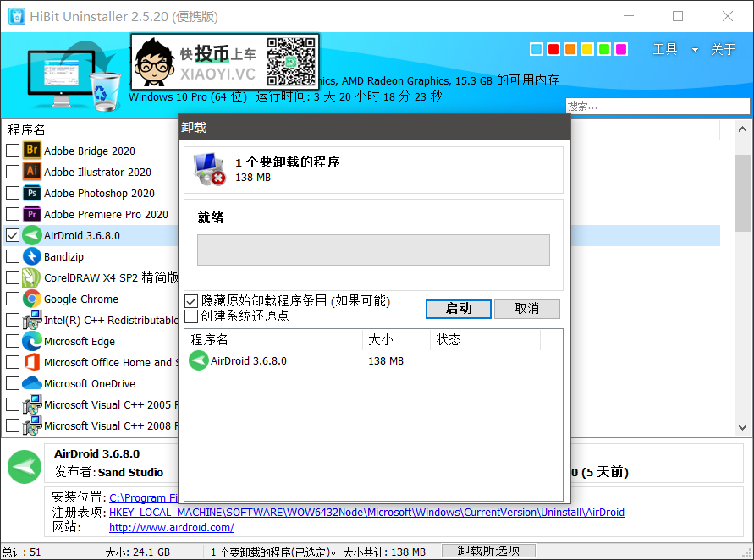754x560 pixels.
Task: Toggle 隐藏原始卸载程序条目 checkbox
Action: 191,301
